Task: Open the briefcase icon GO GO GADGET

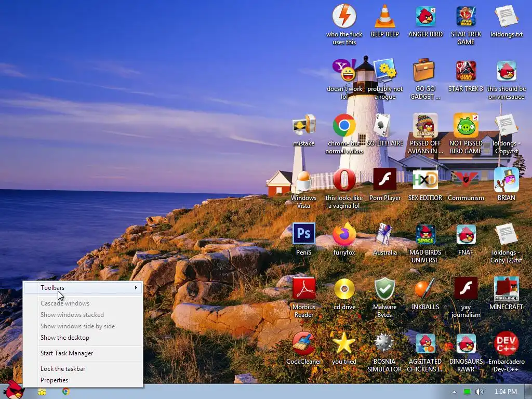Action: [424, 70]
